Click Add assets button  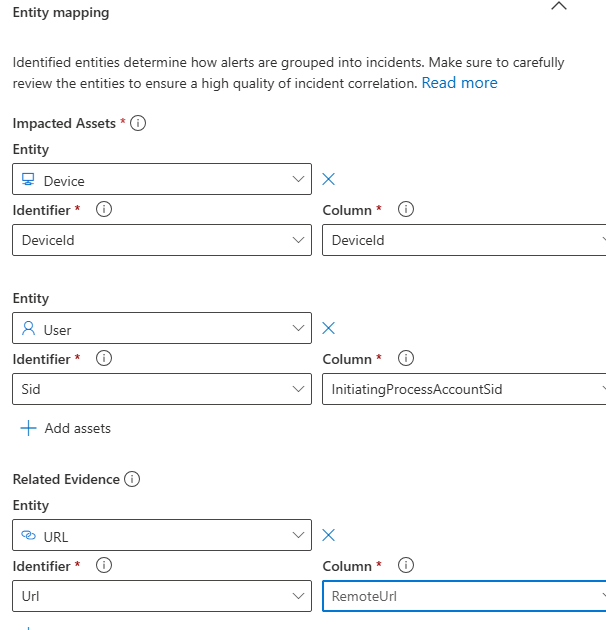(x=66, y=428)
